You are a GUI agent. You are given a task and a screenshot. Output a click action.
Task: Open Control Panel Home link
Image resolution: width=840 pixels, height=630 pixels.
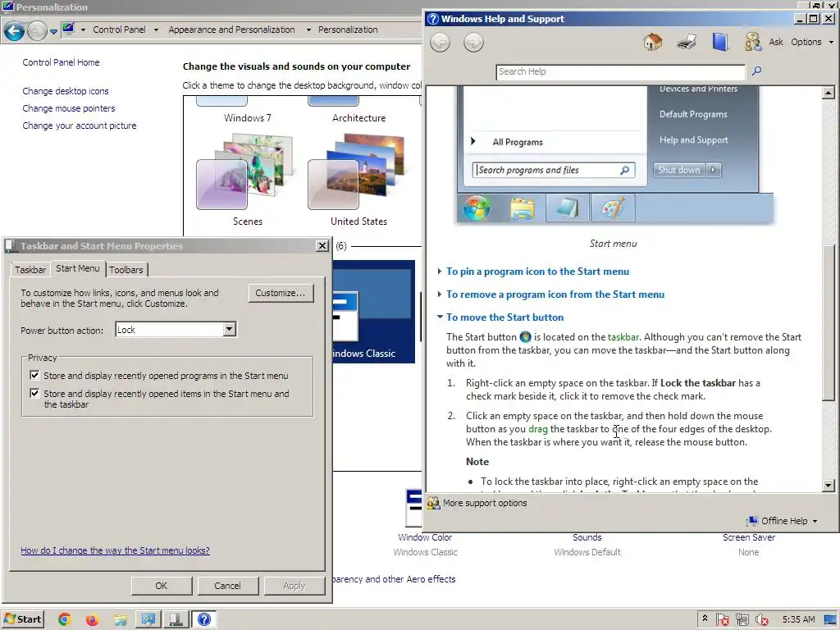coord(61,62)
